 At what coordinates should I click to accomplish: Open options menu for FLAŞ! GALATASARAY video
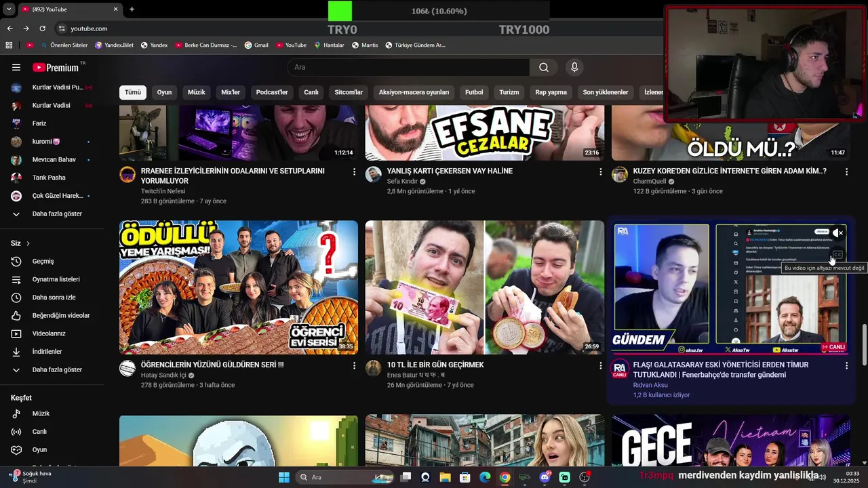coord(846,366)
